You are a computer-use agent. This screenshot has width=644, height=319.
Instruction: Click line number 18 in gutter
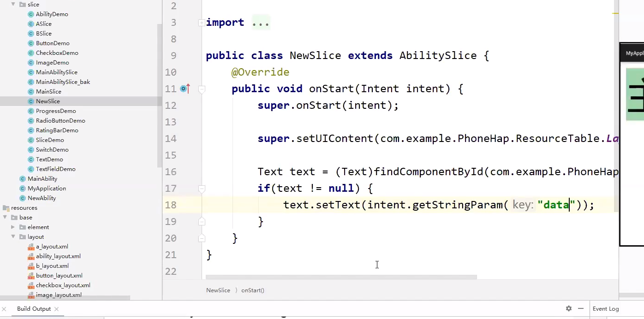171,205
